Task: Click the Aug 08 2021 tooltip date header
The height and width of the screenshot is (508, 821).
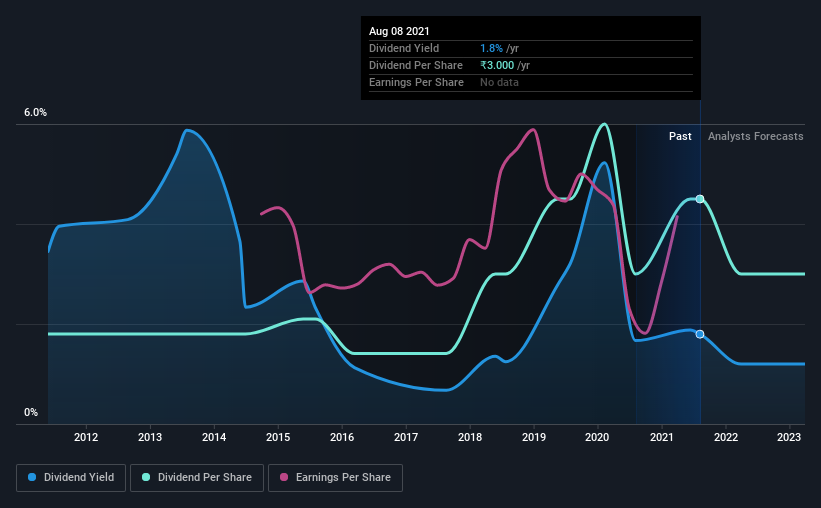Action: tap(399, 31)
